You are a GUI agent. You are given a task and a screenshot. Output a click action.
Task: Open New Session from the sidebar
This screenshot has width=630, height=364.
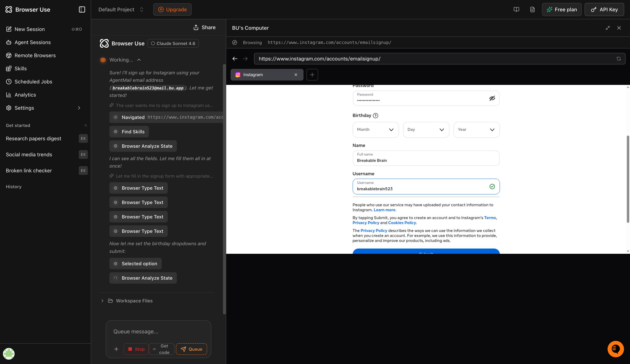point(30,29)
